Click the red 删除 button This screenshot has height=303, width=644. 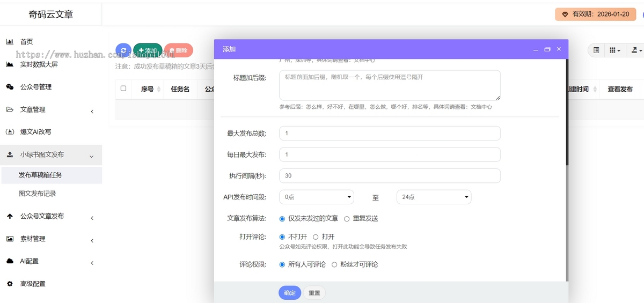coord(179,50)
